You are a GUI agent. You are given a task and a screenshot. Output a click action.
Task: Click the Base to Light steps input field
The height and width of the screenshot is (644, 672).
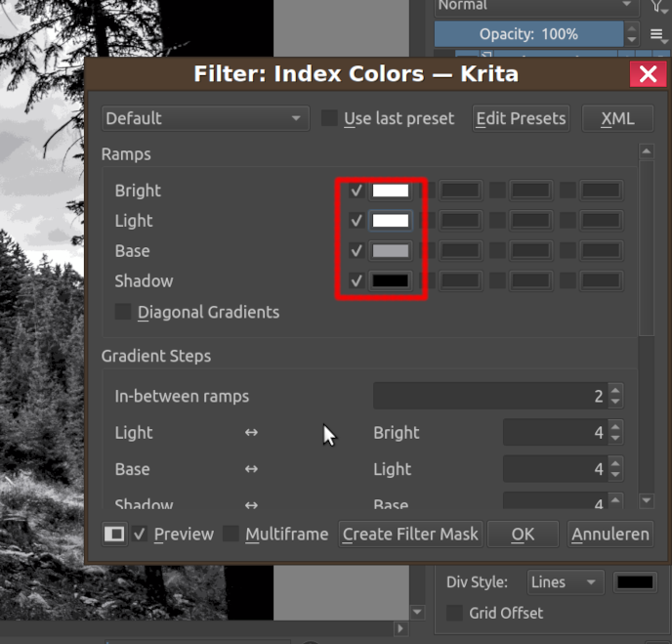554,470
